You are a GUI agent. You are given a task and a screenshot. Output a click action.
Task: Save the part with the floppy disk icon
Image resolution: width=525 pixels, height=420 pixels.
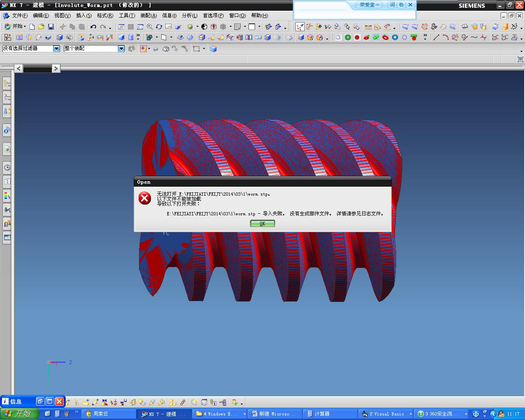click(x=51, y=27)
